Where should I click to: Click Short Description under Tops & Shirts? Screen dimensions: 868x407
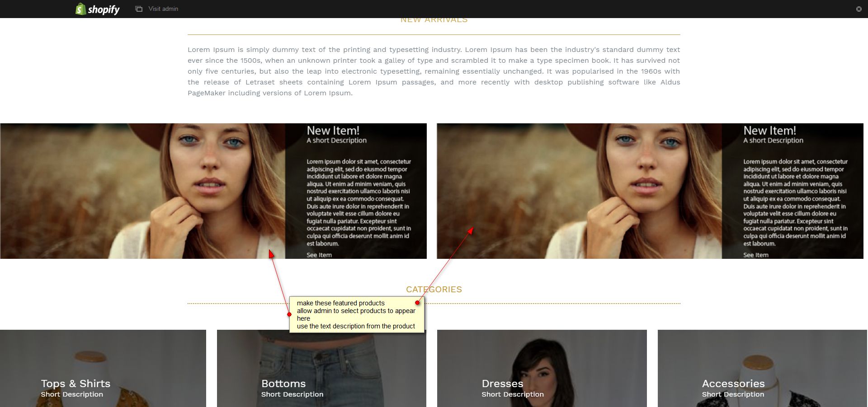[x=72, y=394]
